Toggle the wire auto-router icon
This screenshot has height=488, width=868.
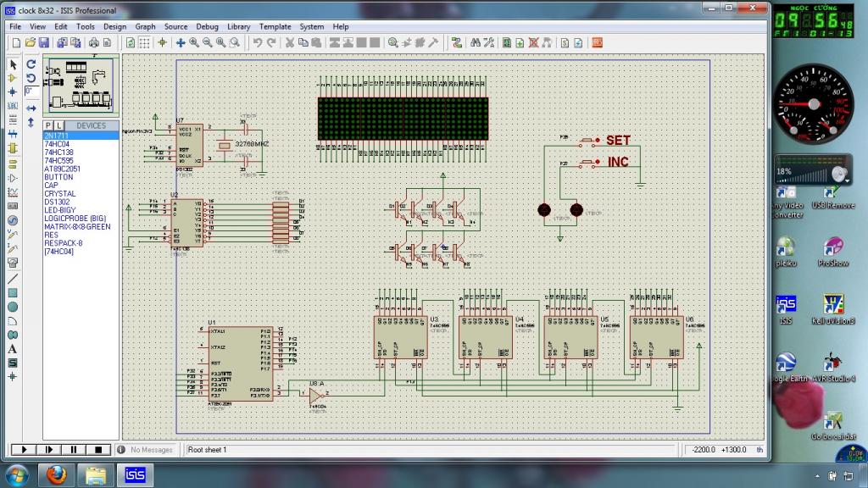[x=457, y=42]
